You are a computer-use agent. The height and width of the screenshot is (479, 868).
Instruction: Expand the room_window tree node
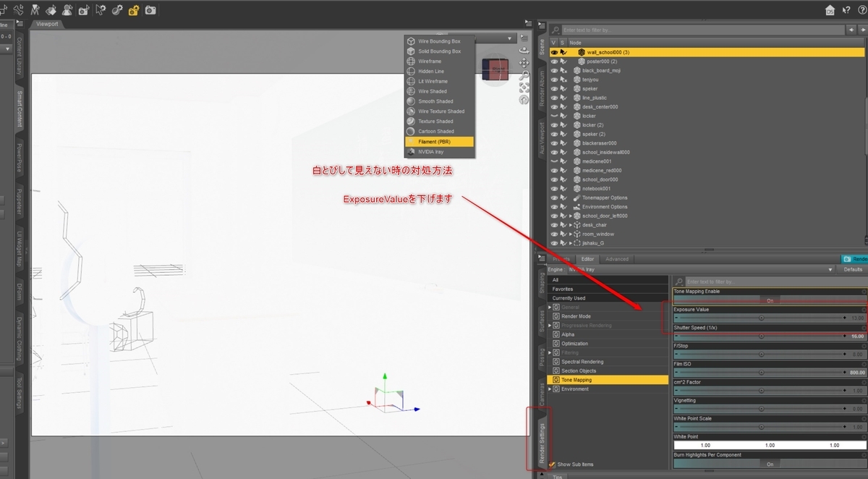coord(571,234)
